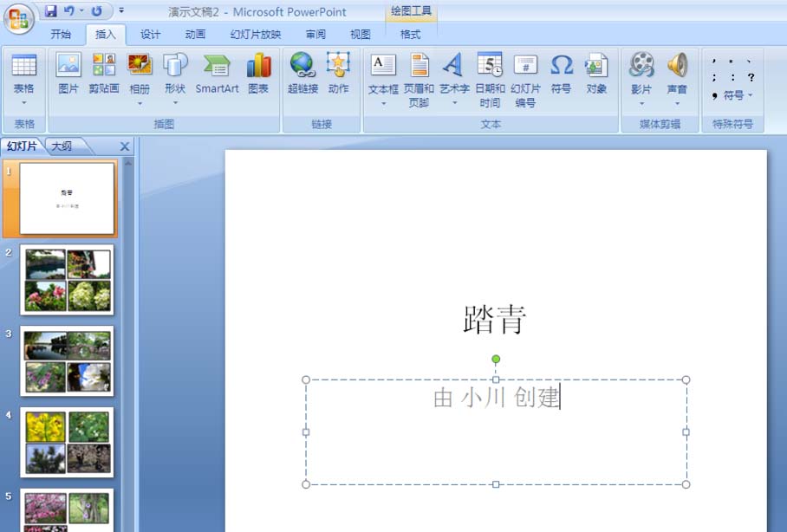787x532 pixels.
Task: Expand the 相册 dropdown arrow
Action: [x=140, y=103]
